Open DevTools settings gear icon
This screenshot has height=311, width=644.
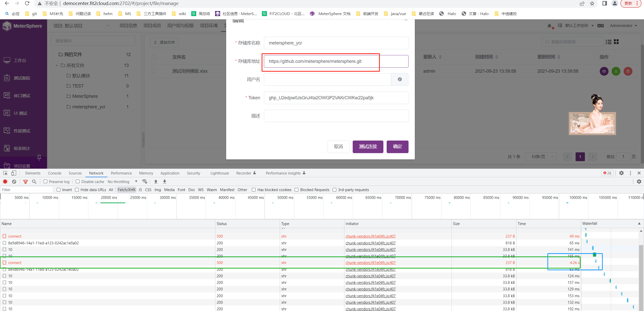[x=621, y=173]
